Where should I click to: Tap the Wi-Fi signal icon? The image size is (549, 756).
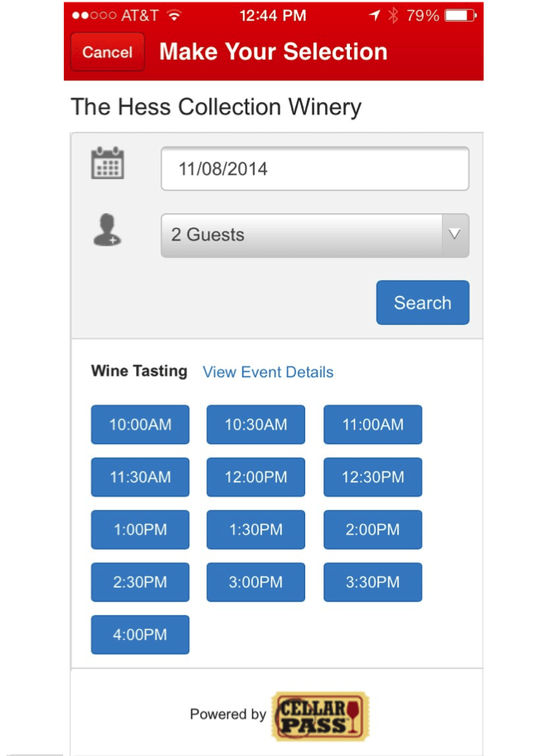pos(173,16)
